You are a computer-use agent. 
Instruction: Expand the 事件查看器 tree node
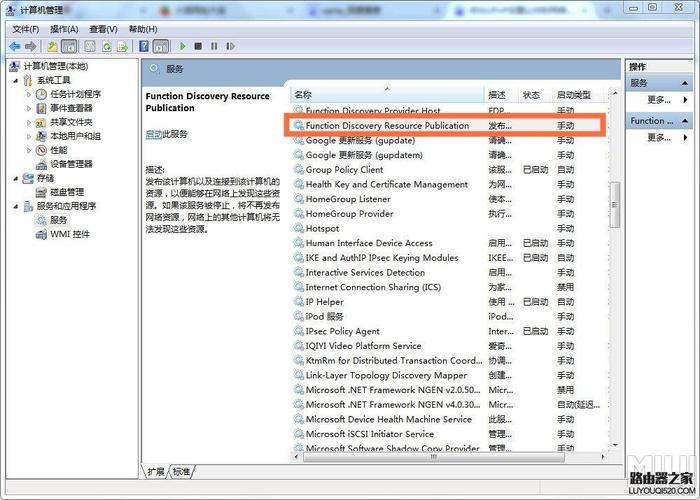pyautogui.click(x=29, y=108)
